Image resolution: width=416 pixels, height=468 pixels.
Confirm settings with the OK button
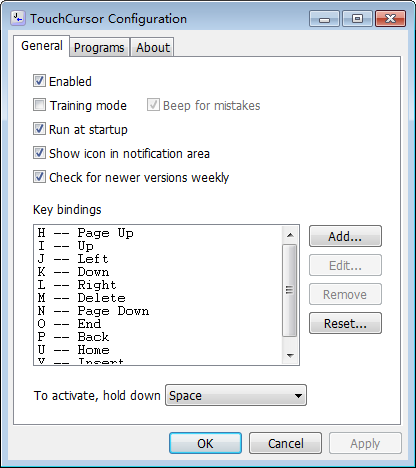pos(205,443)
